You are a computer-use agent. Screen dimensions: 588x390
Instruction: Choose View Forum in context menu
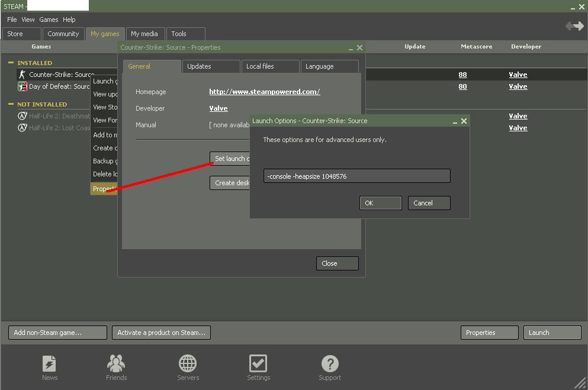(x=104, y=120)
